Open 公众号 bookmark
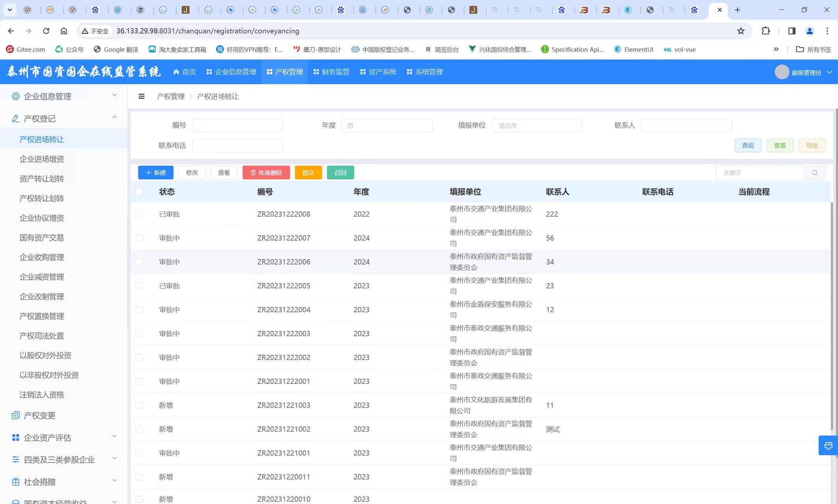Image resolution: width=838 pixels, height=504 pixels. coord(69,49)
